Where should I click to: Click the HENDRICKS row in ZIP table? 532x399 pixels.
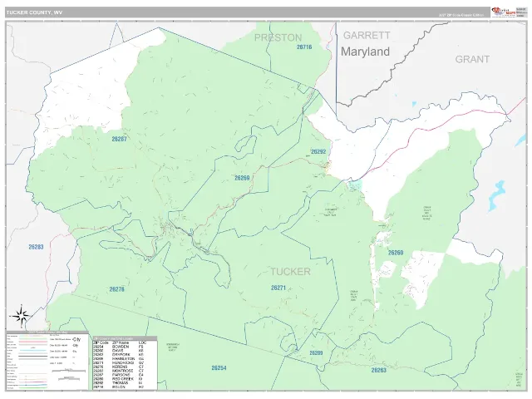(125, 362)
